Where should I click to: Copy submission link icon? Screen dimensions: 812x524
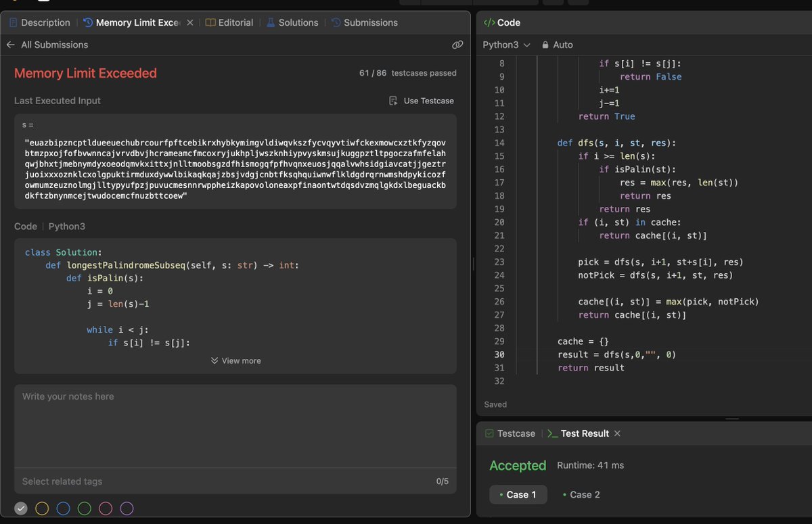click(x=457, y=45)
